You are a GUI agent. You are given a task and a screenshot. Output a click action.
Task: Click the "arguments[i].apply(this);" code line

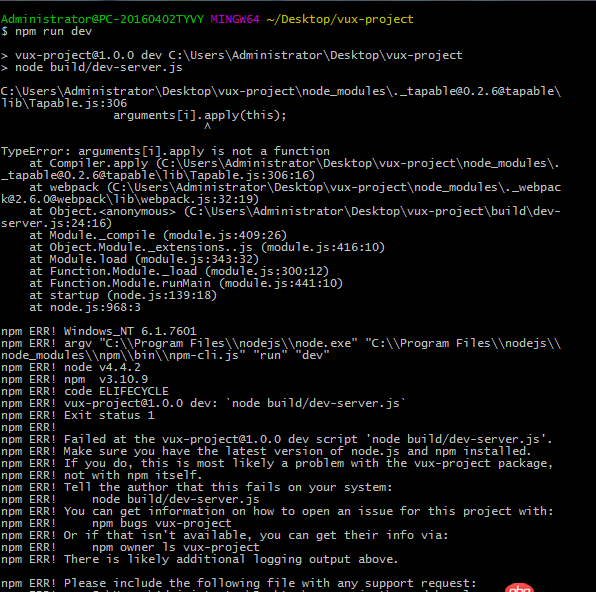200,115
